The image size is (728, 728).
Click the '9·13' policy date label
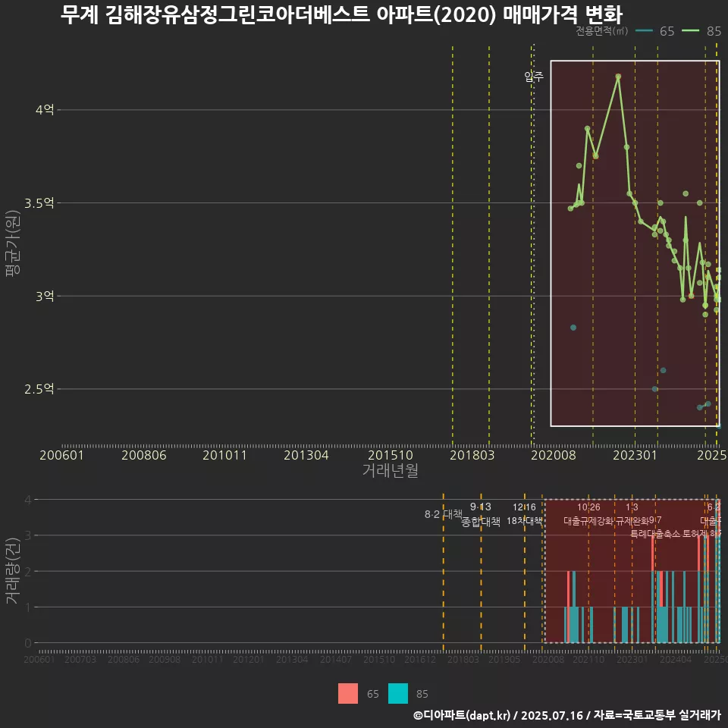coord(481,507)
